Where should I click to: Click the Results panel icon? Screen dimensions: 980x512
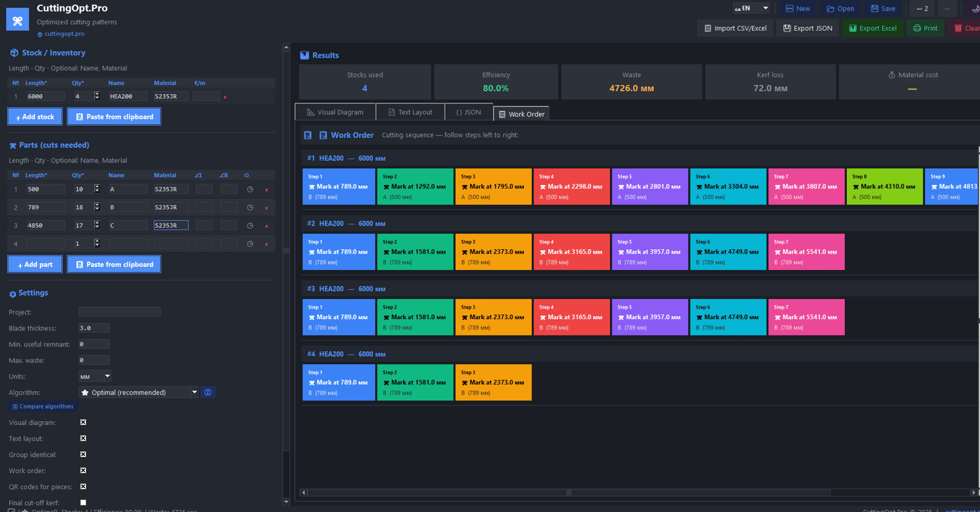[x=304, y=56]
